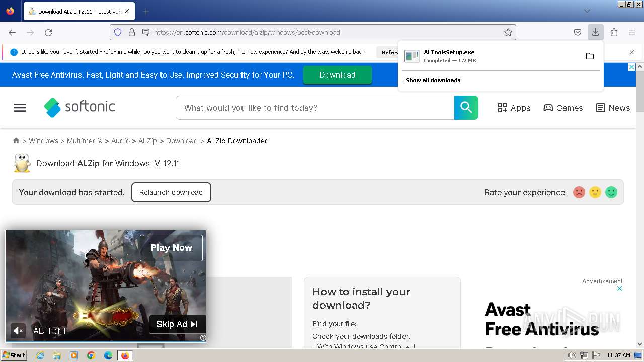
Task: Click the taskbar clock showing 11:37 AM
Action: tap(618, 355)
